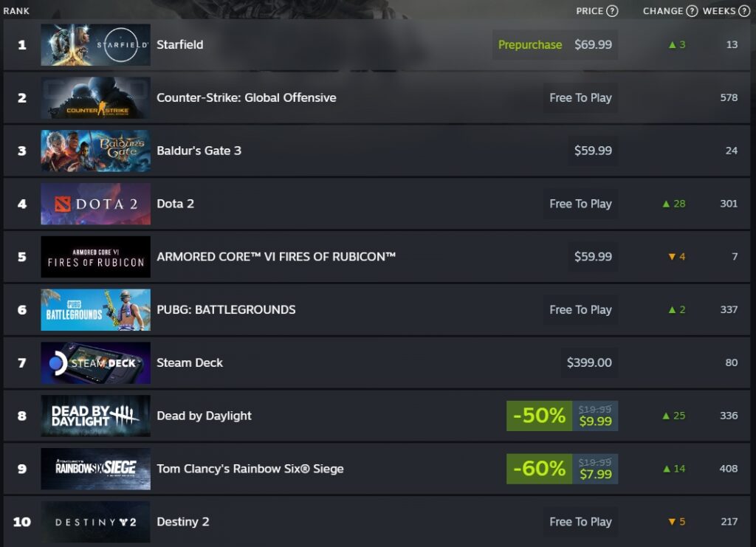Viewport: 756px width, 547px height.
Task: Click the green up arrow beside Starfield
Action: pyautogui.click(x=674, y=44)
